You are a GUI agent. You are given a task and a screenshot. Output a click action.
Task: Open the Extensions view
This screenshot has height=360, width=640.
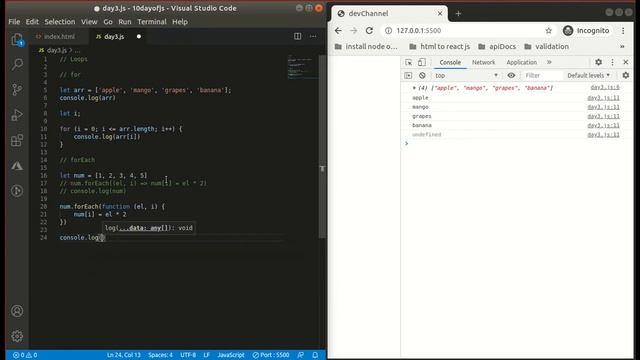pyautogui.click(x=17, y=140)
